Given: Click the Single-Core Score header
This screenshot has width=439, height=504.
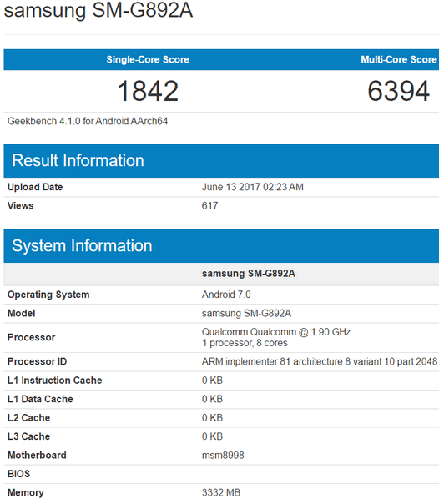Looking at the screenshot, I should [x=148, y=59].
